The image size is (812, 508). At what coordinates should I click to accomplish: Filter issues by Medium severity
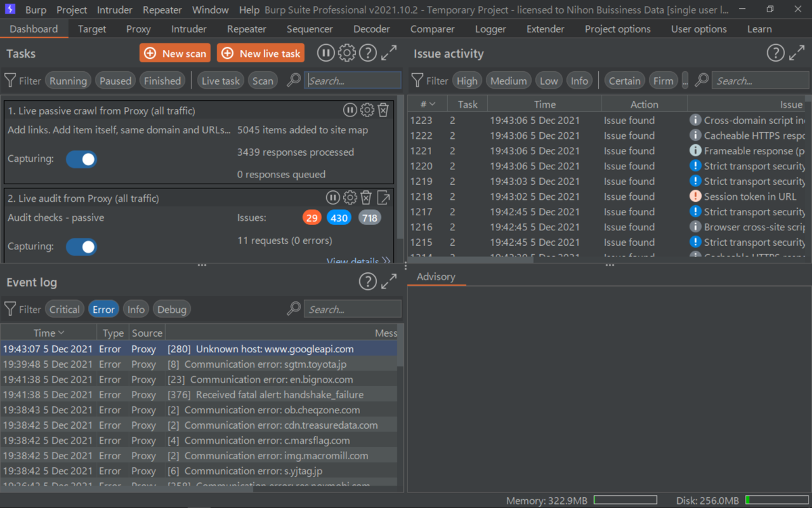tap(508, 81)
